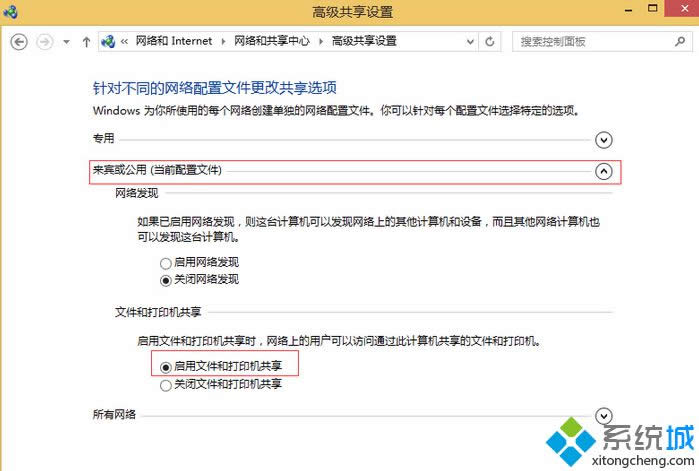Screen dimensions: 699x471
Task: Click the double-chevron before 网络和 Internet
Action: click(124, 42)
